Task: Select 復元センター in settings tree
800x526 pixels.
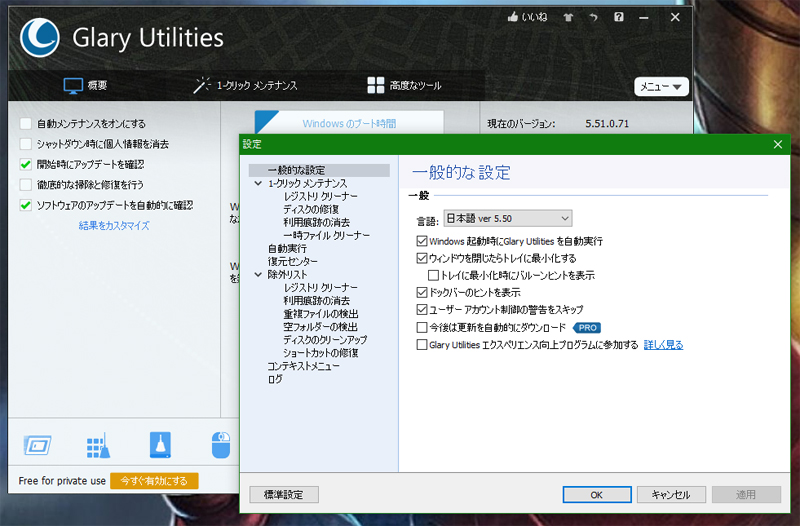Action: click(292, 261)
